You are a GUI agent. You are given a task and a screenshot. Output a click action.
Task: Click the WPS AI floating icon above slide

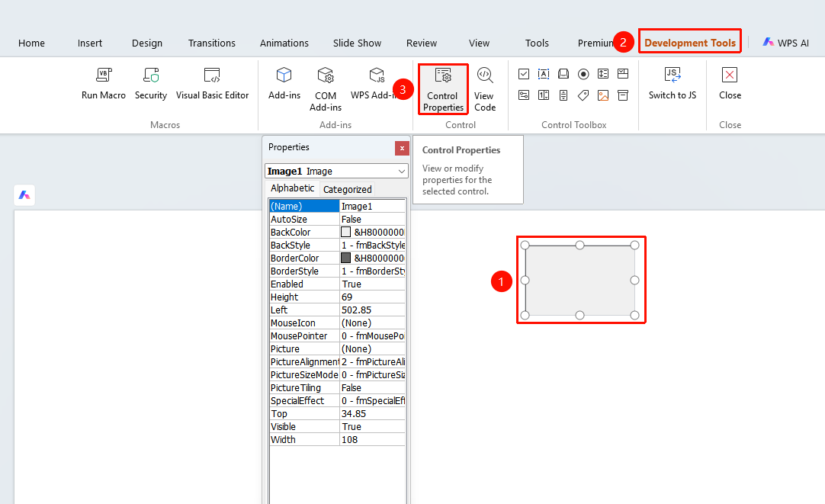coord(24,195)
